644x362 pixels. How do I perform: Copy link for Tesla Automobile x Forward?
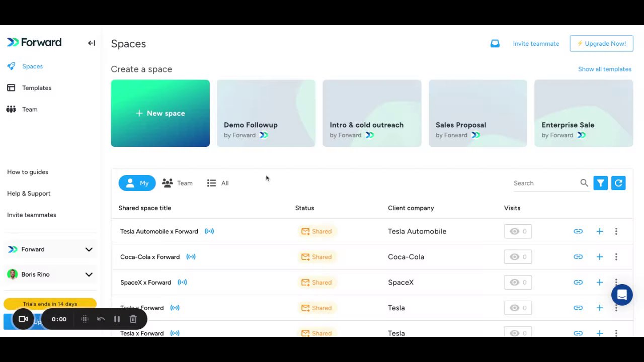578,231
